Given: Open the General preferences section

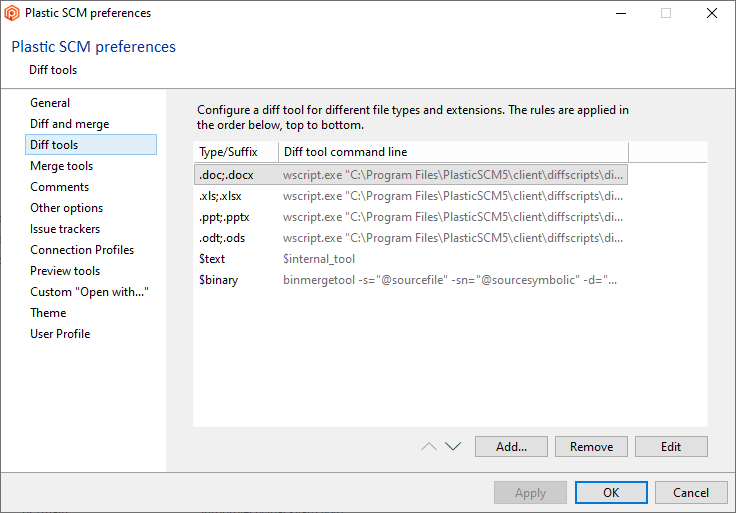Looking at the screenshot, I should (x=50, y=103).
